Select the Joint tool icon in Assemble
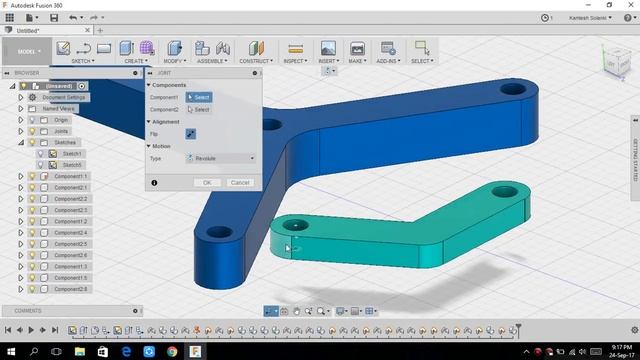This screenshot has width=640, height=360. 223,48
